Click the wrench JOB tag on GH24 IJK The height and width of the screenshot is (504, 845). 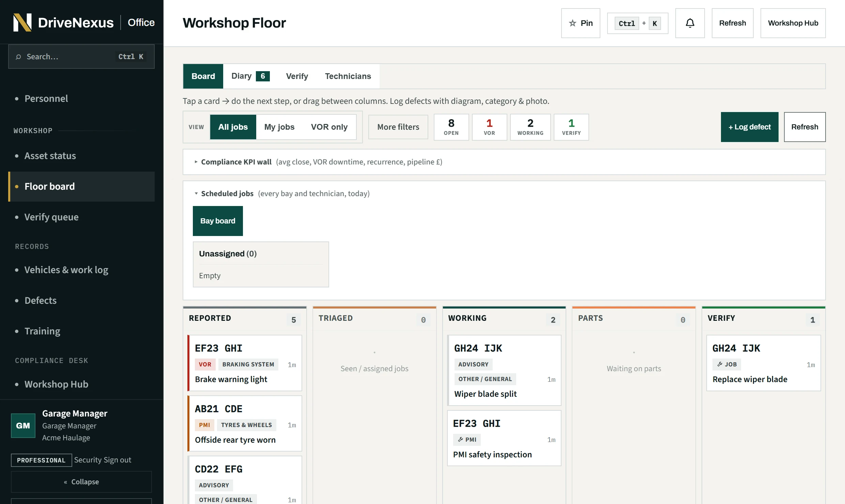point(727,364)
